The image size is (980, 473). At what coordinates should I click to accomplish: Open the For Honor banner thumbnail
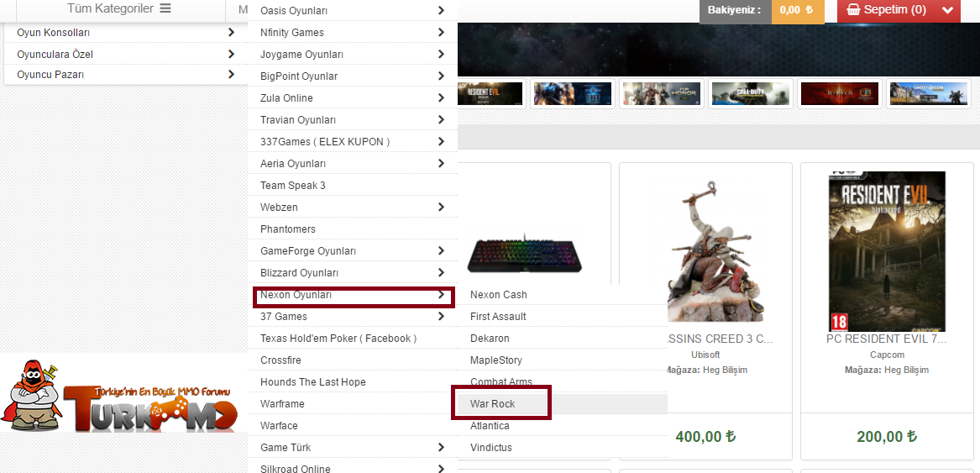tap(662, 94)
